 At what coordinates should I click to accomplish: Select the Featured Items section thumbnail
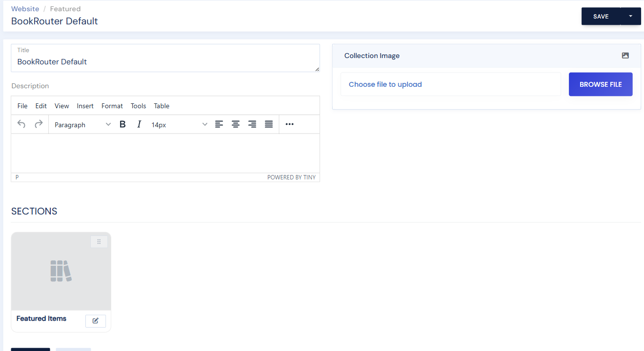tap(61, 271)
